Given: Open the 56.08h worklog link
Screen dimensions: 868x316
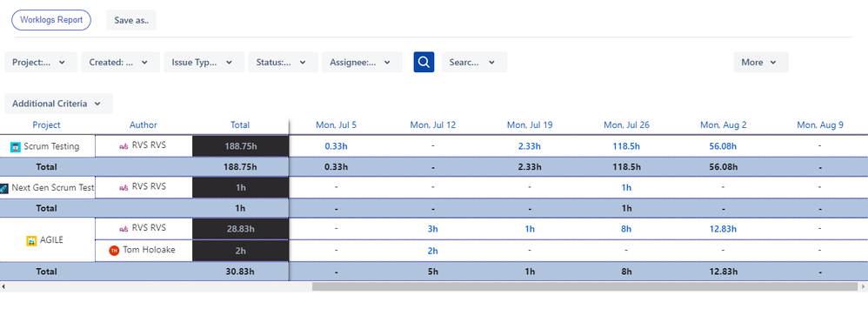Looking at the screenshot, I should 724,146.
